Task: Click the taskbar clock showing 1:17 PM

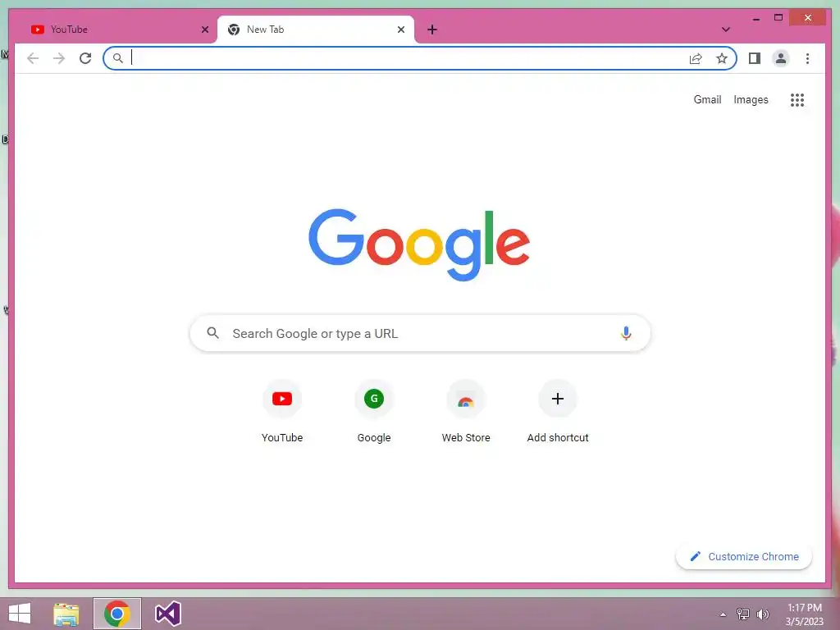Action: pyautogui.click(x=804, y=614)
